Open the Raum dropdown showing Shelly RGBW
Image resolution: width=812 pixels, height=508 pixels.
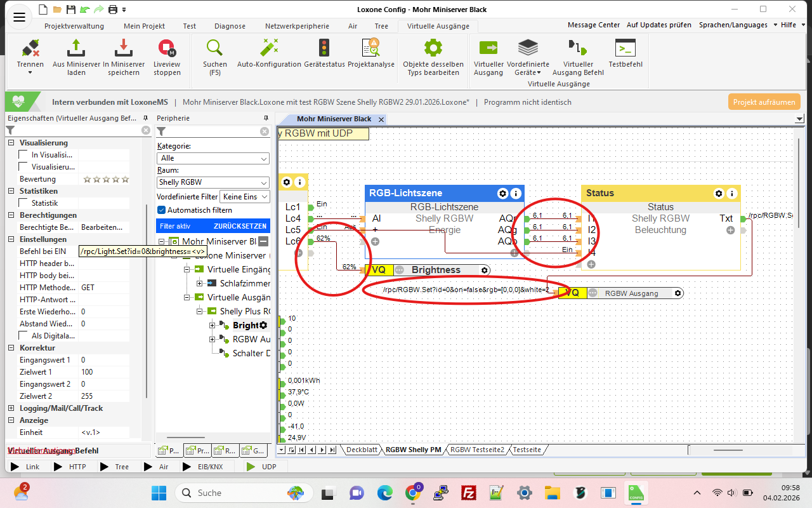pos(213,182)
